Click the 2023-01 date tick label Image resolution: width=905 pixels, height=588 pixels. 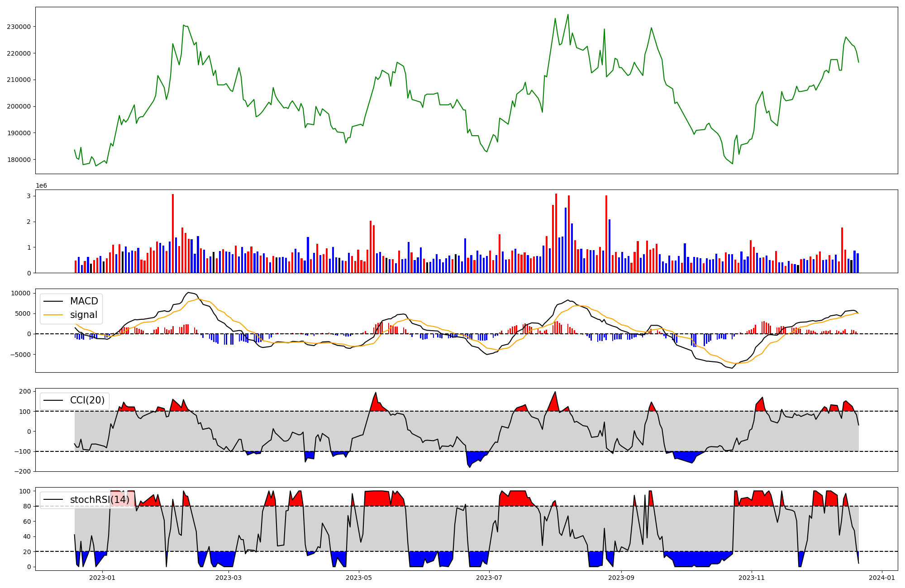click(102, 578)
